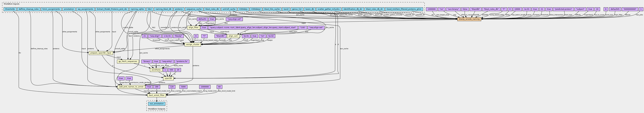This screenshot has width=644, height=113.
Task: Click the asn2fasta step node
Action: click(x=156, y=70)
